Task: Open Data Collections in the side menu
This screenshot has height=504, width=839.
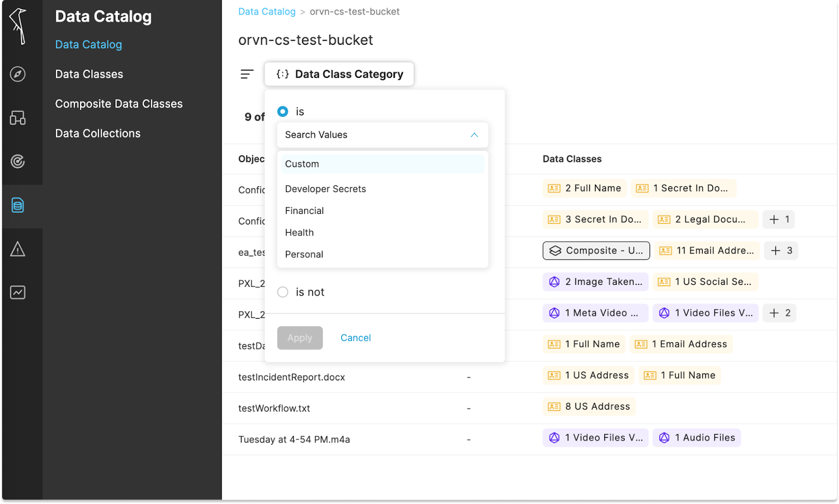Action: point(98,134)
